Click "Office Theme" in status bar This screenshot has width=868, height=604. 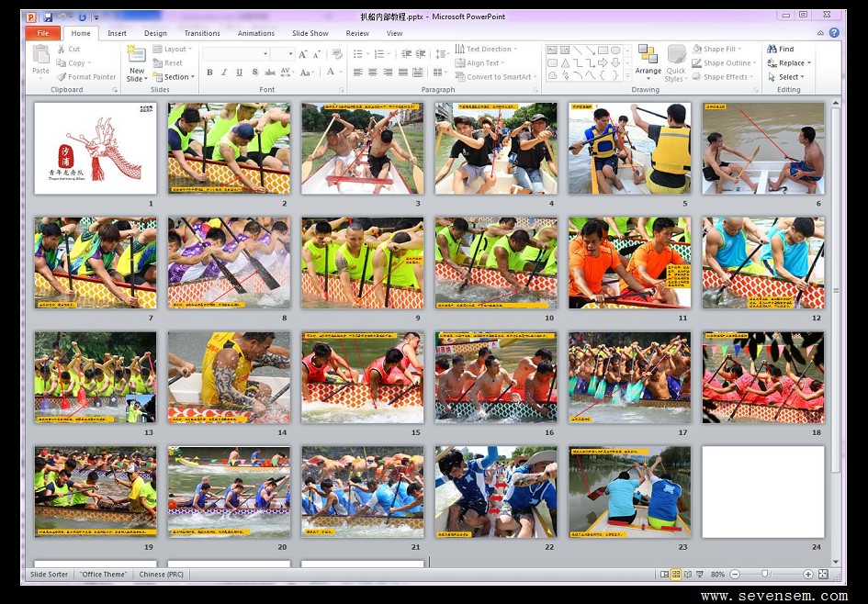click(103, 575)
